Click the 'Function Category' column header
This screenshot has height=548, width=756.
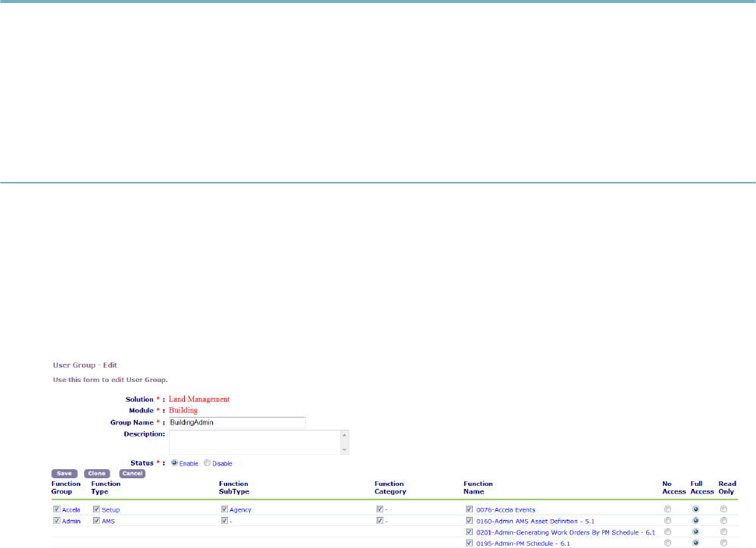pos(391,487)
